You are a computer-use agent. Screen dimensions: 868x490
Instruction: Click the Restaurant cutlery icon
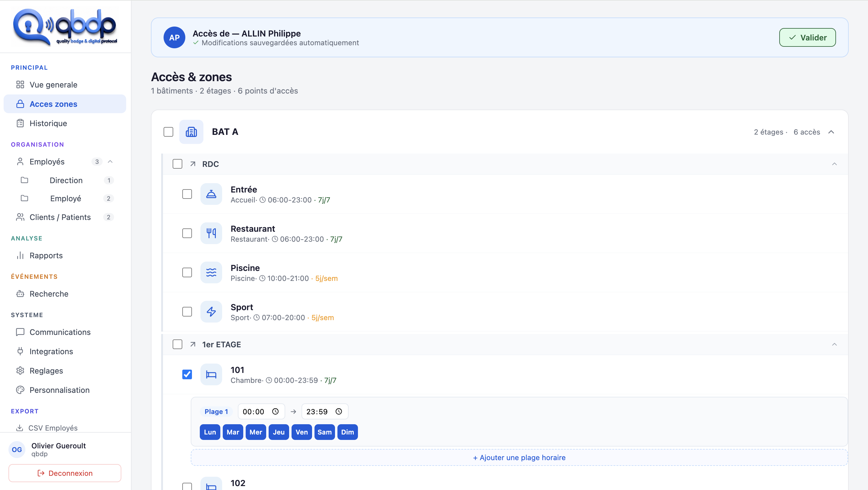211,233
